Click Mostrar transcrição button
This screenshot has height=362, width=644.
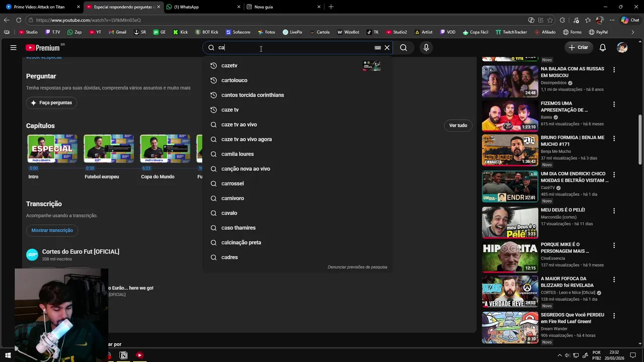(x=52, y=230)
